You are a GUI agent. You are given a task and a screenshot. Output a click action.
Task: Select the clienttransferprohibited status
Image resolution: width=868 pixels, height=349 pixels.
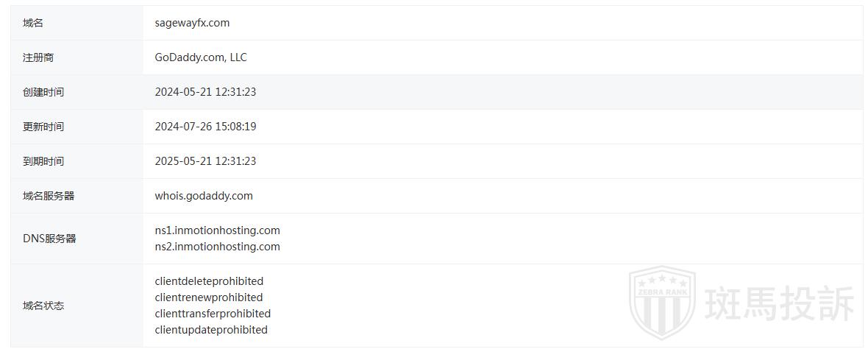point(213,314)
